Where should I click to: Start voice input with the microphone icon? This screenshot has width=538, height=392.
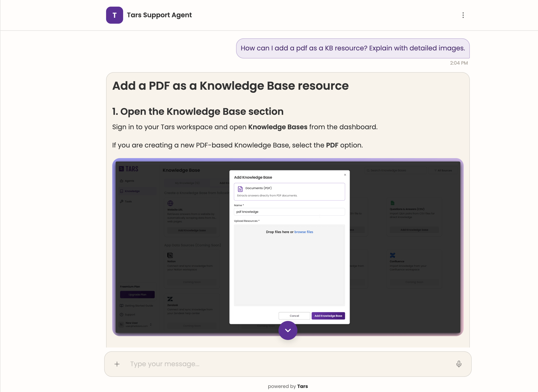459,364
